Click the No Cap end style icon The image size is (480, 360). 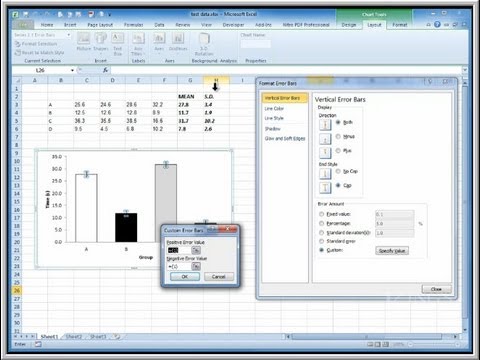(325, 173)
